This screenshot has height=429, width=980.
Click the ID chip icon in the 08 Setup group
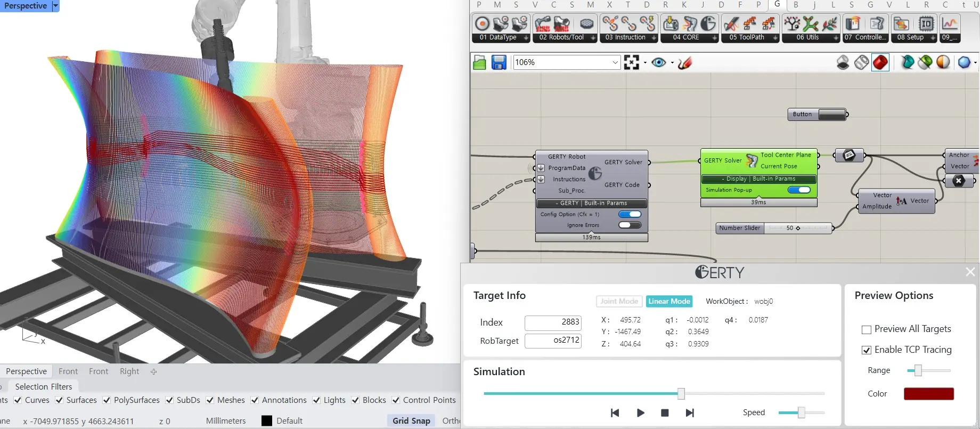click(926, 24)
